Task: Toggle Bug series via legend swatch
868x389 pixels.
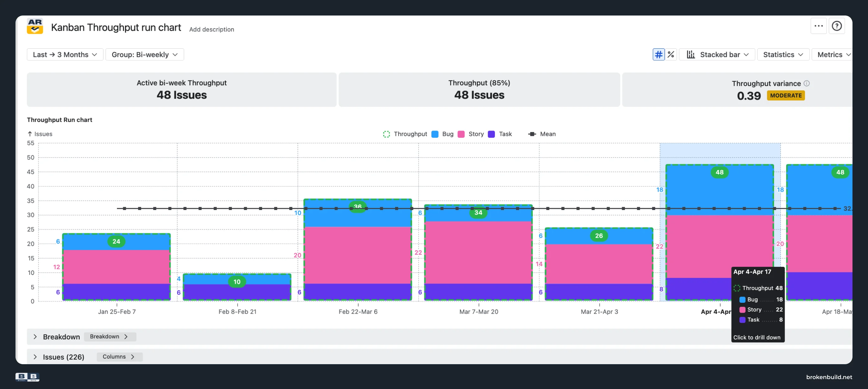Action: tap(435, 134)
